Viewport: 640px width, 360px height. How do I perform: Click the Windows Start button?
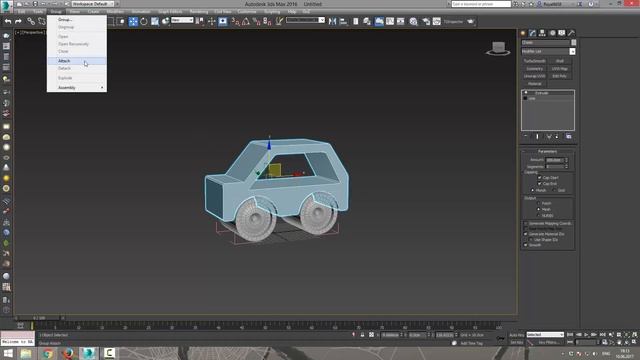(8, 353)
